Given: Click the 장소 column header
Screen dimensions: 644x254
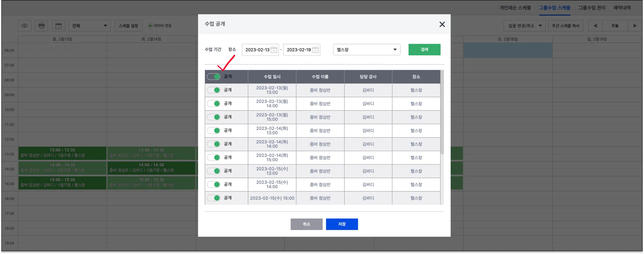Looking at the screenshot, I should click(x=416, y=77).
